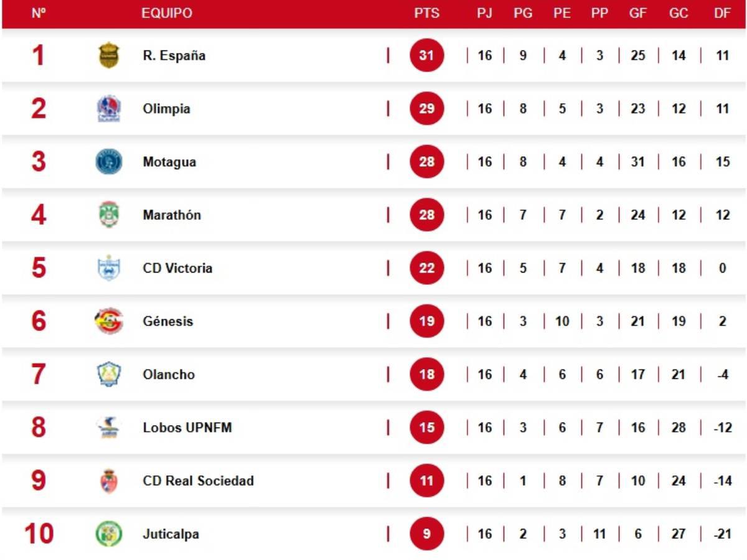Open the Motagua team name link
This screenshot has width=747, height=560.
coord(169,162)
